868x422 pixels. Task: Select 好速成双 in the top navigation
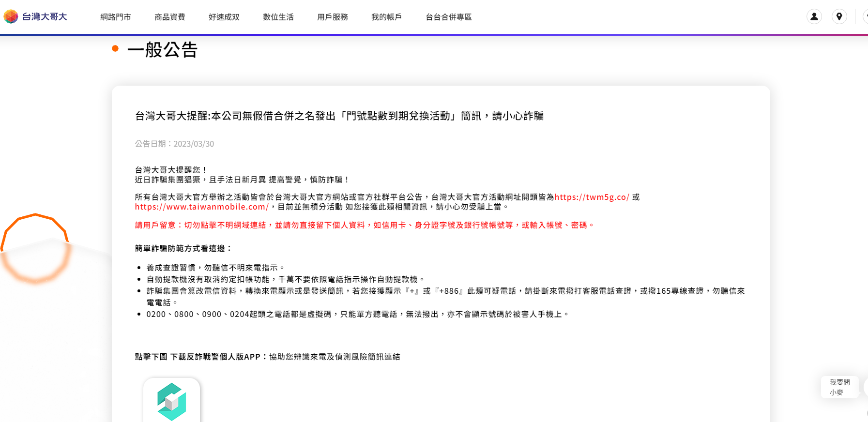224,17
